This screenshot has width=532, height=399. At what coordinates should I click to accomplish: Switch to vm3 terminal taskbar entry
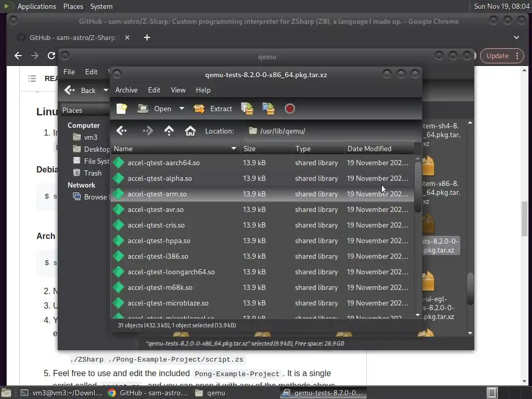tap(61, 393)
